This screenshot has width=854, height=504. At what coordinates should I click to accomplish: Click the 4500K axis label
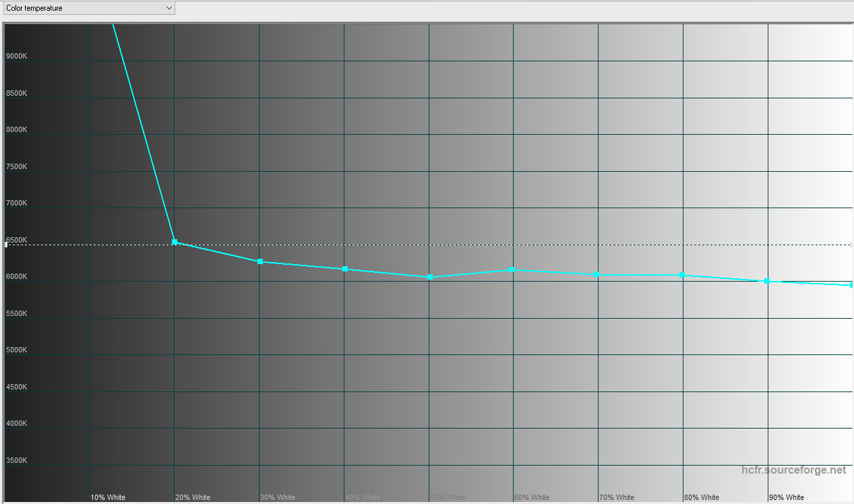(x=16, y=387)
